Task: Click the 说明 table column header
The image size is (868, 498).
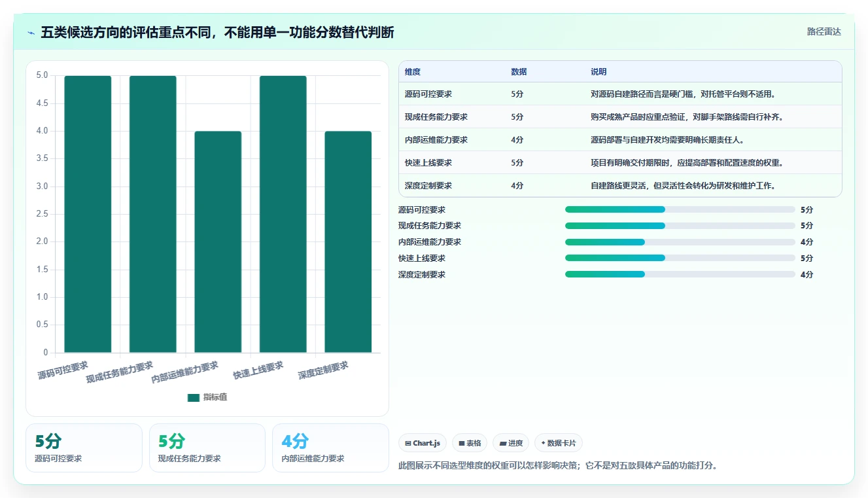Action: point(599,71)
